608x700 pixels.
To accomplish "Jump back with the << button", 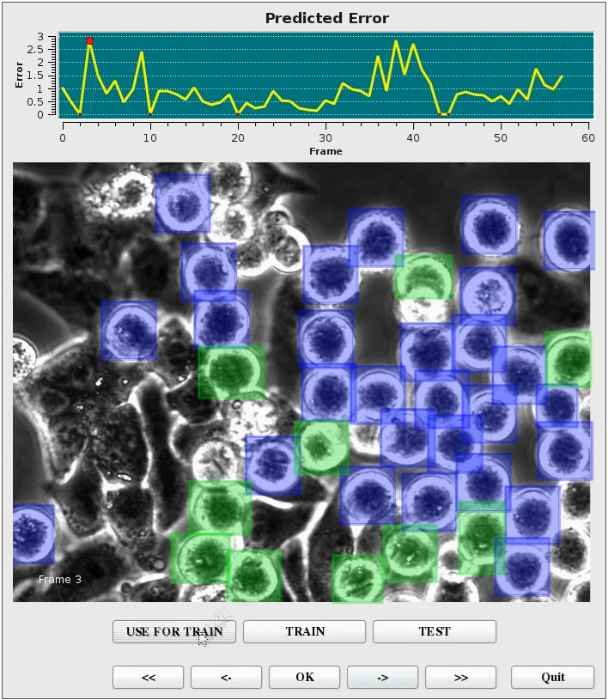I will point(149,677).
